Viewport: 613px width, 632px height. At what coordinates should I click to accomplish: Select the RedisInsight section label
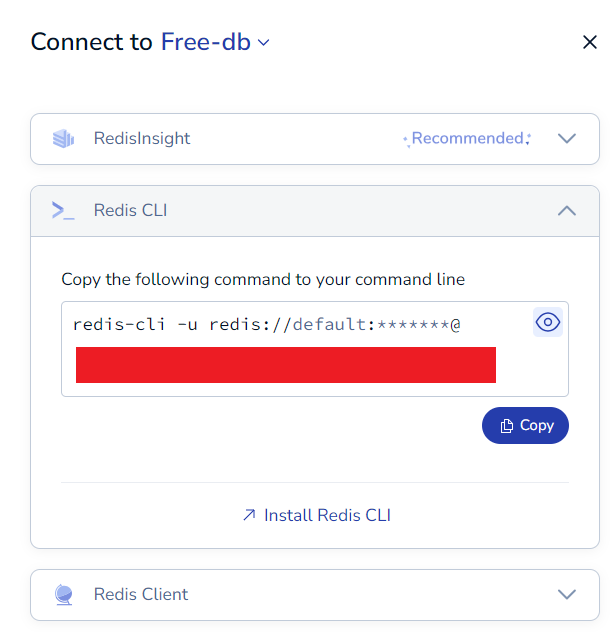pyautogui.click(x=142, y=138)
